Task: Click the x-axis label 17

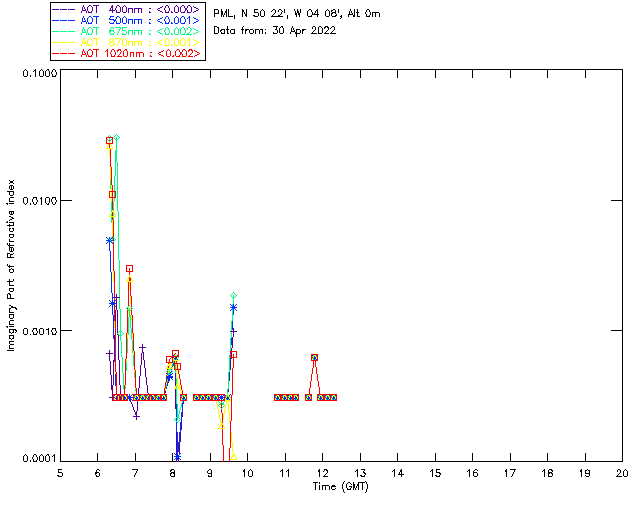Action: coord(510,473)
